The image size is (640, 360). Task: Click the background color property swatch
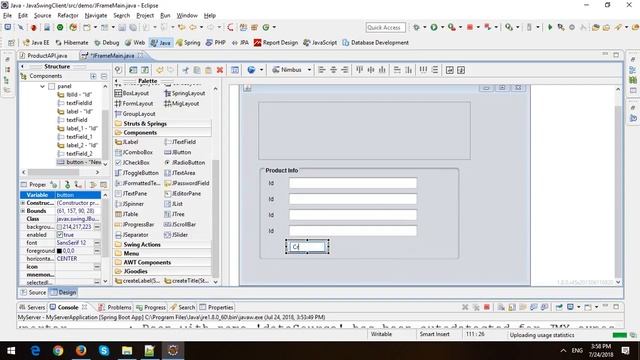coord(60,227)
